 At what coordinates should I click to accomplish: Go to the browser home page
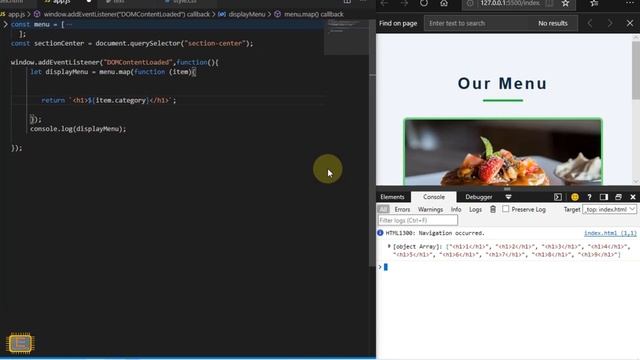(x=444, y=3)
